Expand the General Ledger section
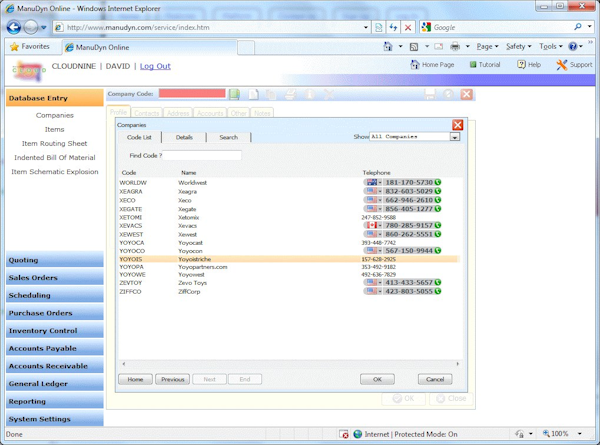Screen dimensions: 600x445 point(55,383)
